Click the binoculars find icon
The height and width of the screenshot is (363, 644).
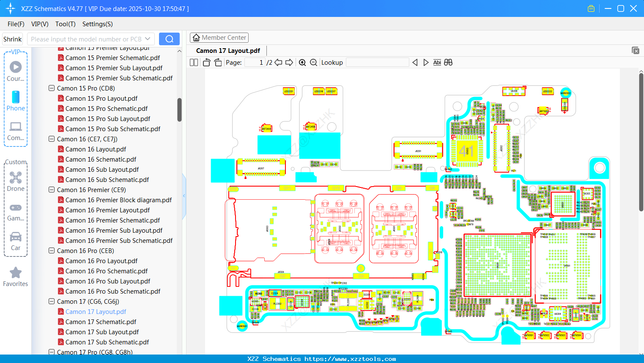(448, 63)
